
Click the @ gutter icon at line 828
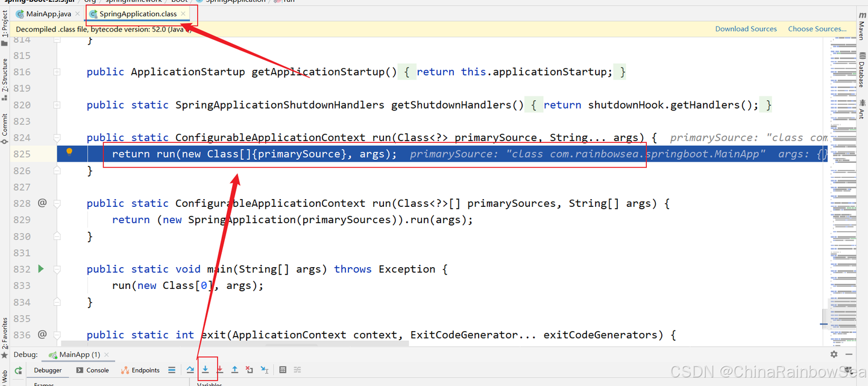(42, 203)
